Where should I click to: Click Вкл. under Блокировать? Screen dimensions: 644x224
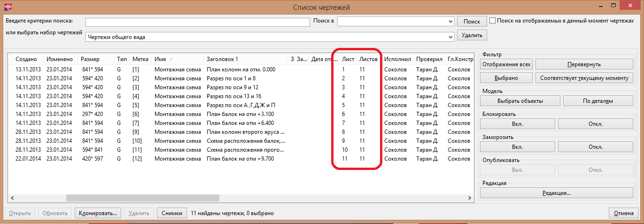click(517, 124)
